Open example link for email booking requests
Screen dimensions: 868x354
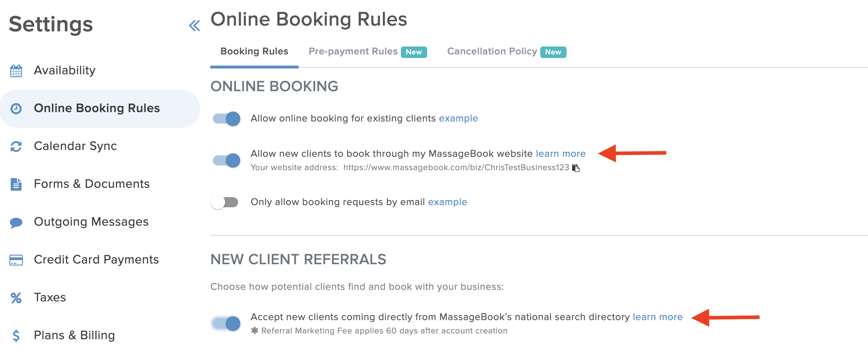tap(448, 202)
